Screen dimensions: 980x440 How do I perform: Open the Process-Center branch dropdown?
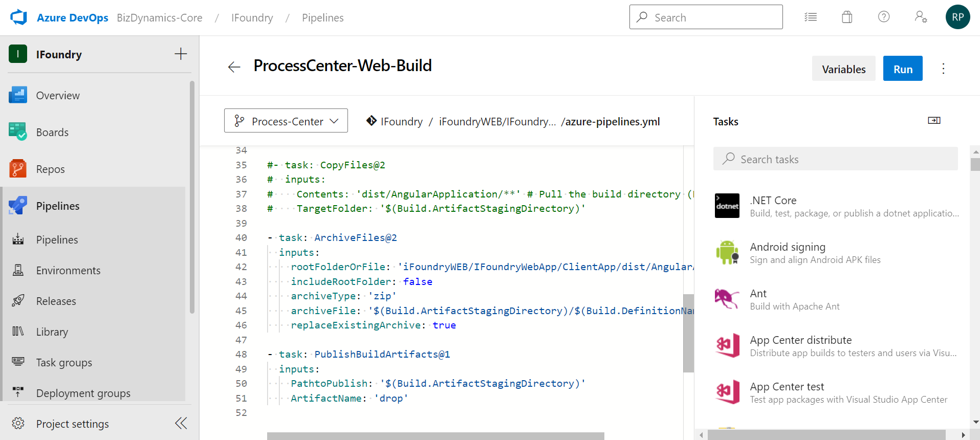coord(286,121)
